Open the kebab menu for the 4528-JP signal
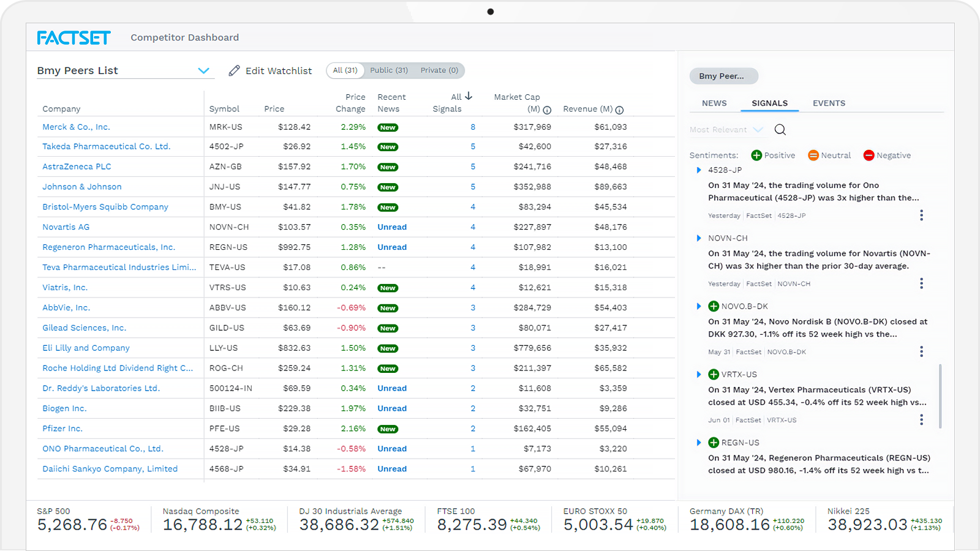The width and height of the screenshot is (980, 551). (922, 215)
